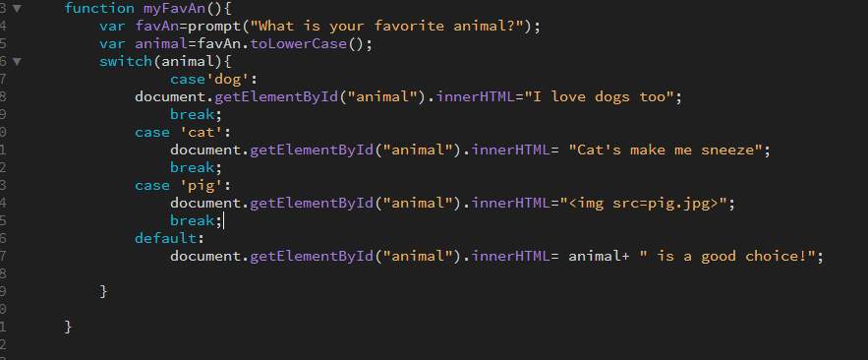Click the first break statement under dog
The width and height of the screenshot is (868, 360).
click(192, 115)
